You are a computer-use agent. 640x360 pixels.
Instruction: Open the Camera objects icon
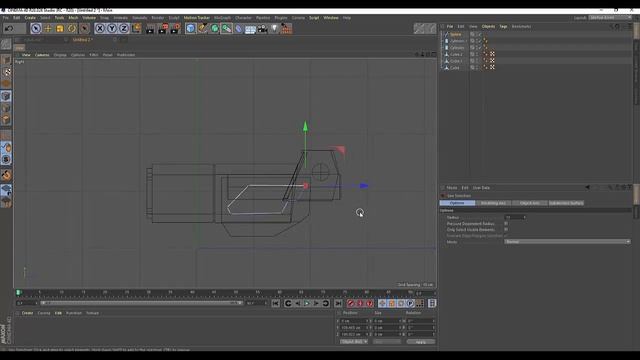(x=262, y=29)
